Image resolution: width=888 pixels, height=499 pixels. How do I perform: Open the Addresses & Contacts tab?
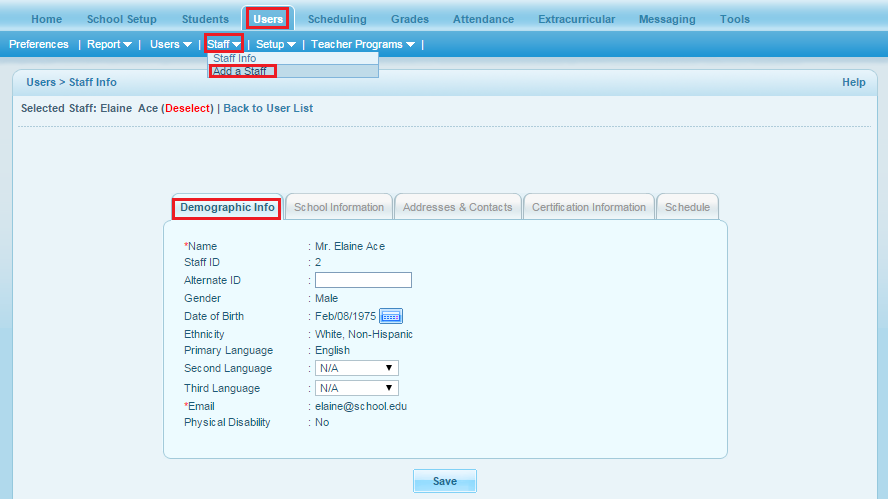(x=457, y=207)
